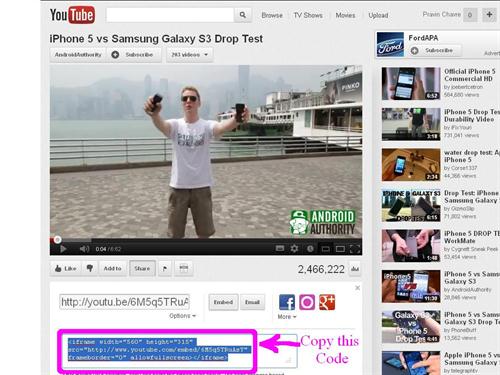Screen dimensions: 500x375
Task: Click the Embed button
Action: [x=223, y=302]
